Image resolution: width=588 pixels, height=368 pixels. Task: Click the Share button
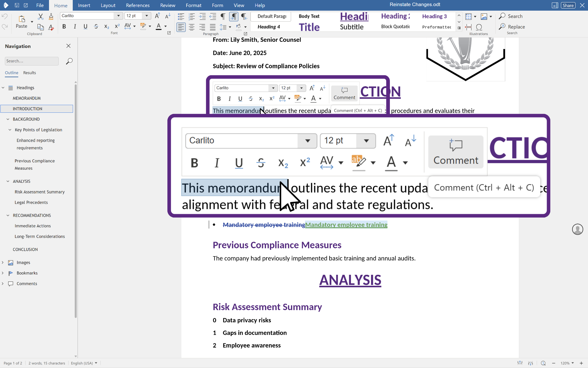pyautogui.click(x=568, y=5)
